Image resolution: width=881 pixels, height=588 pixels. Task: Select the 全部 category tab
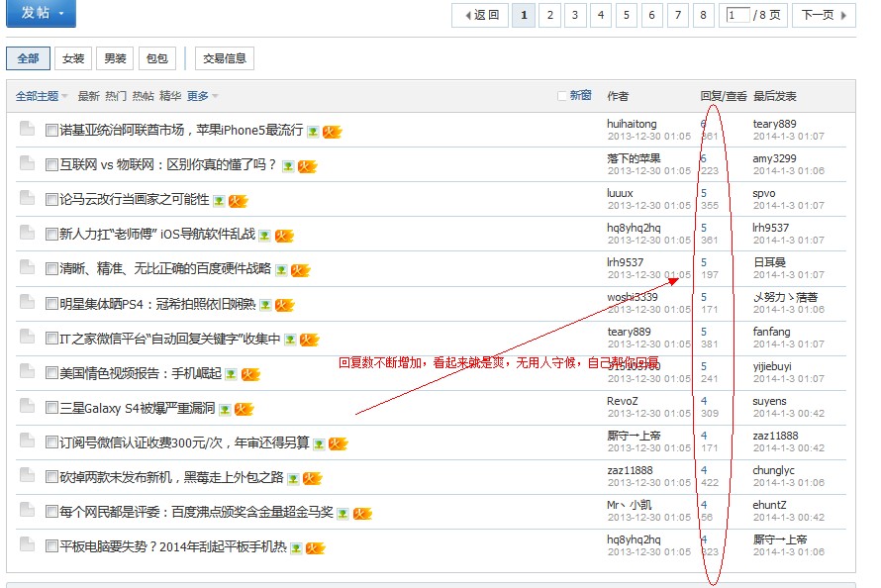(x=28, y=58)
